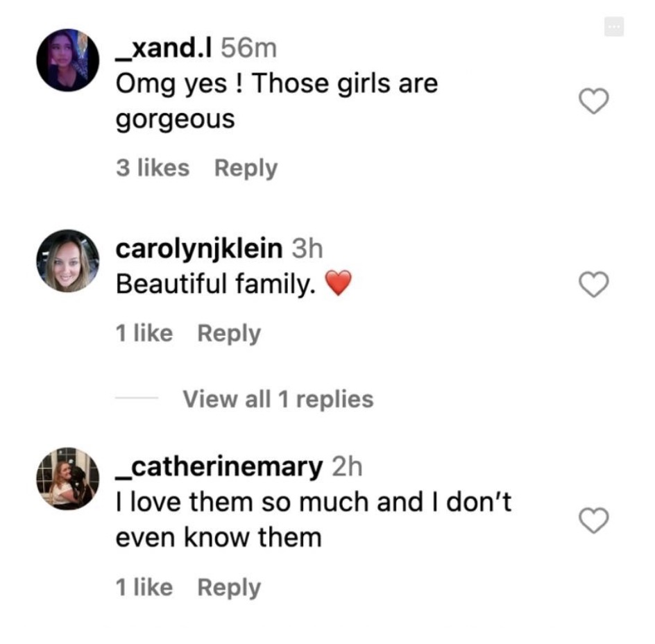View the 3 likes on _xand.l's comment
The image size is (655, 644).
click(152, 168)
